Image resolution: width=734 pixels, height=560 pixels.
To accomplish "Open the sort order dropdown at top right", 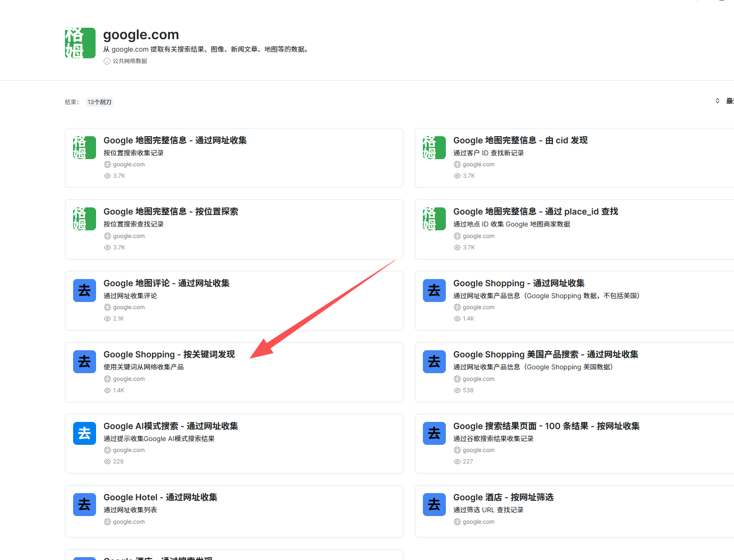I will point(717,101).
